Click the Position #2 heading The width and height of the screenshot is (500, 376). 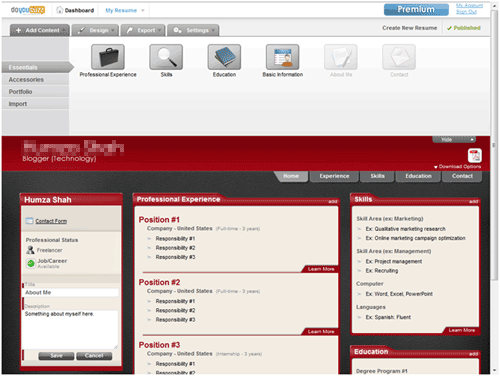(x=159, y=282)
